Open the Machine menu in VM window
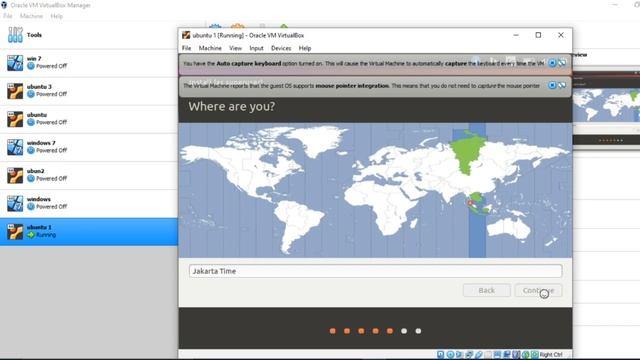This screenshot has width=640, height=360. tap(210, 48)
